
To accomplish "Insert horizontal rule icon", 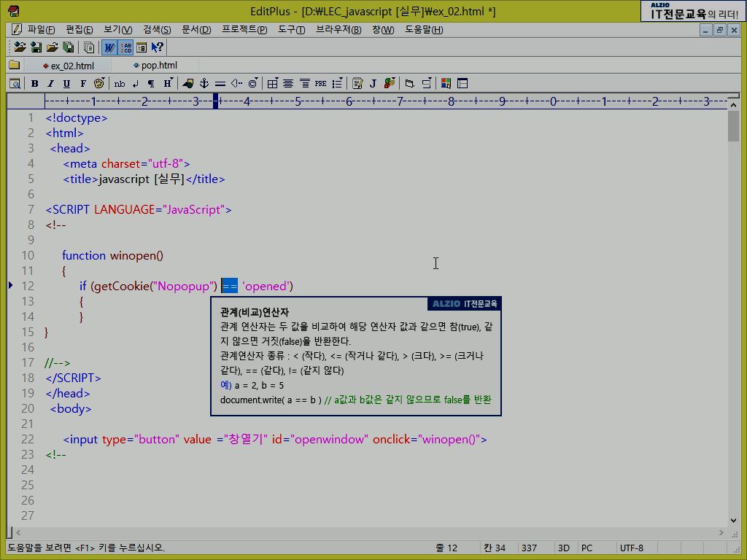I will coord(220,84).
